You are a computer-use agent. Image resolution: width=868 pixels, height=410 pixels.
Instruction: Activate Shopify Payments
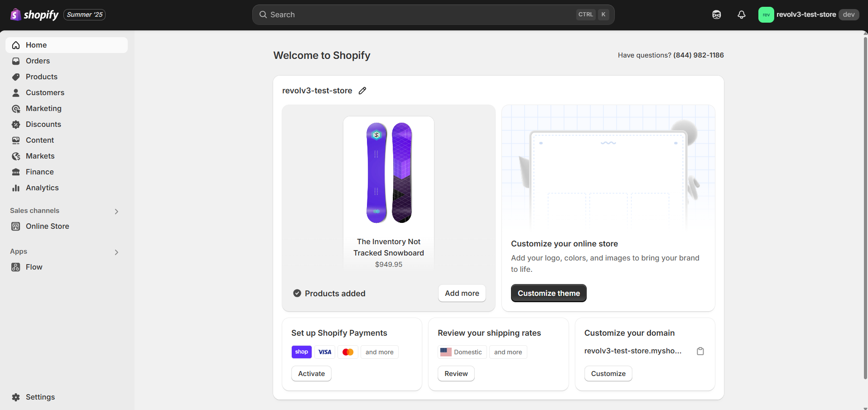point(311,373)
